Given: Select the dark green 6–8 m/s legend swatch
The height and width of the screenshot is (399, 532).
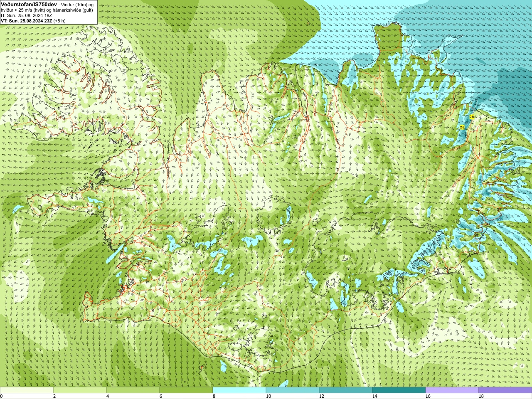Looking at the screenshot, I should (x=186, y=390).
